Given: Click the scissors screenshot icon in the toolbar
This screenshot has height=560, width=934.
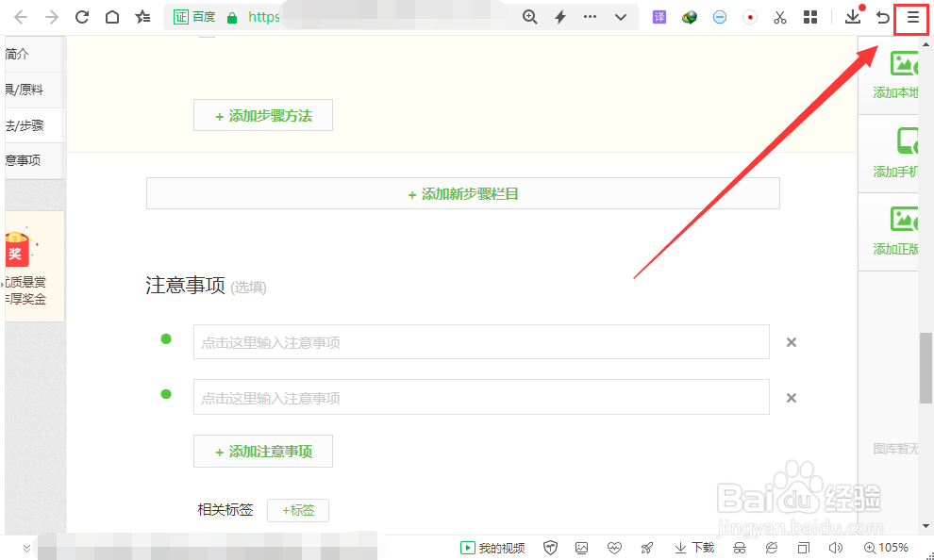Looking at the screenshot, I should [x=780, y=17].
